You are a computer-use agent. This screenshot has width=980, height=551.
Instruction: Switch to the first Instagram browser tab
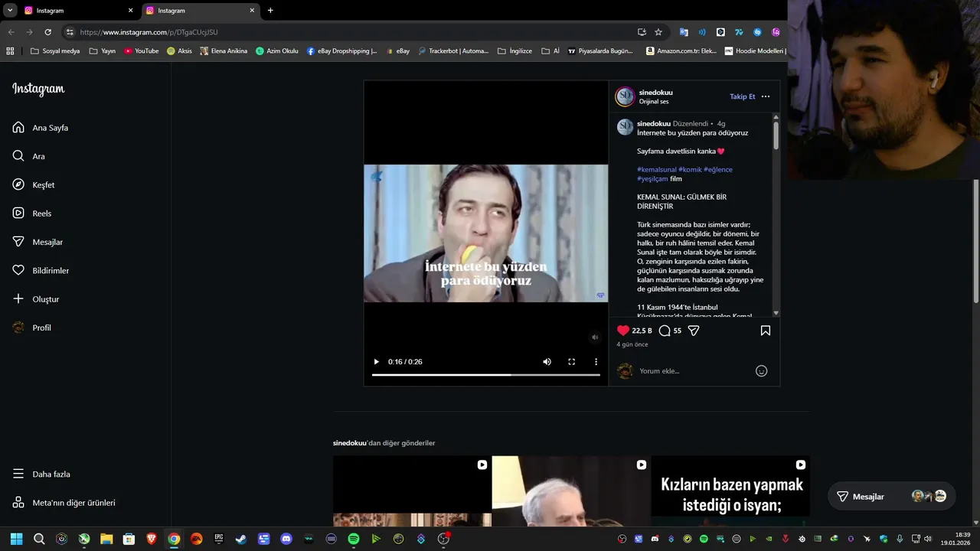point(77,11)
